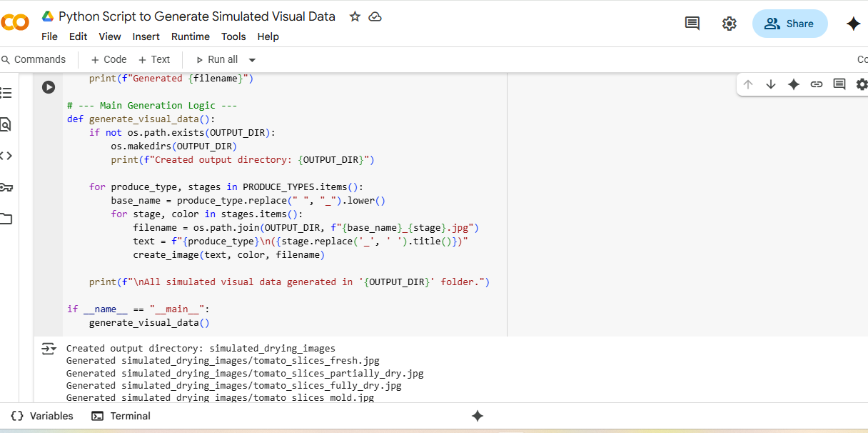Click Run all
The width and height of the screenshot is (868, 433).
click(x=216, y=59)
